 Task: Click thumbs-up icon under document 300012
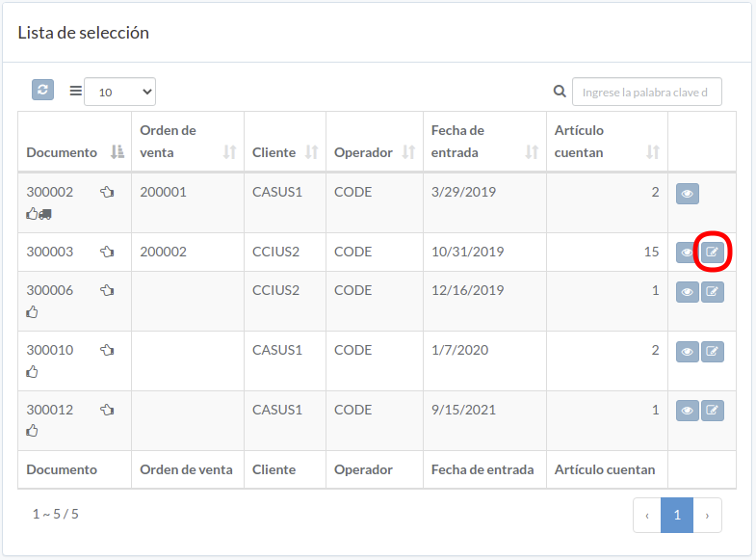click(x=32, y=431)
